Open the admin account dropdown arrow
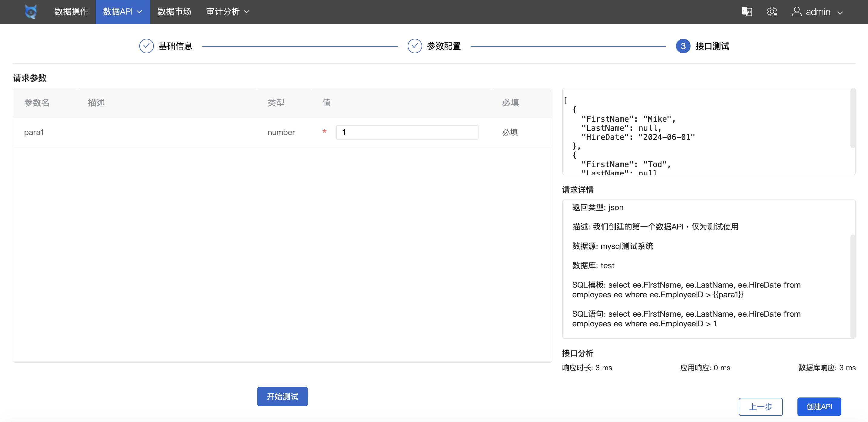 (840, 13)
